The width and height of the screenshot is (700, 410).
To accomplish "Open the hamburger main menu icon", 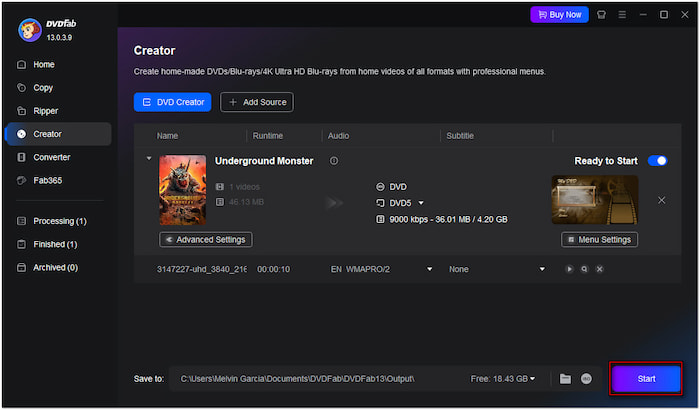I will click(622, 15).
